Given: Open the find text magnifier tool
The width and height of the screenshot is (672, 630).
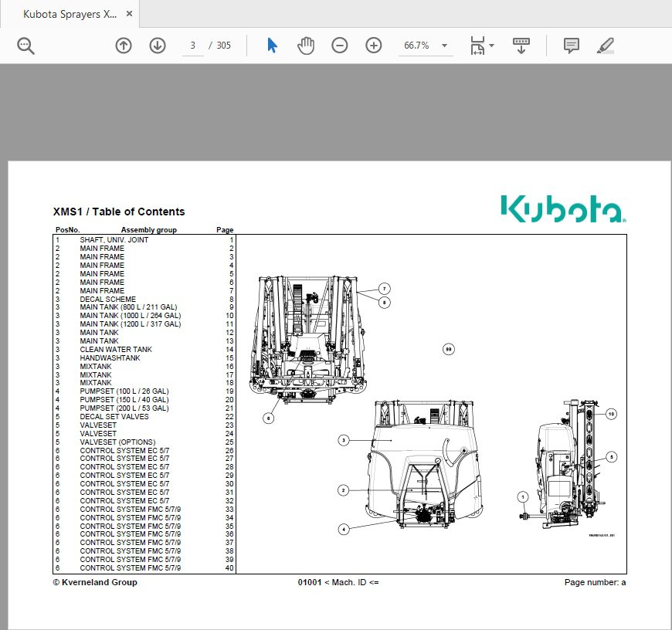Looking at the screenshot, I should coord(25,46).
